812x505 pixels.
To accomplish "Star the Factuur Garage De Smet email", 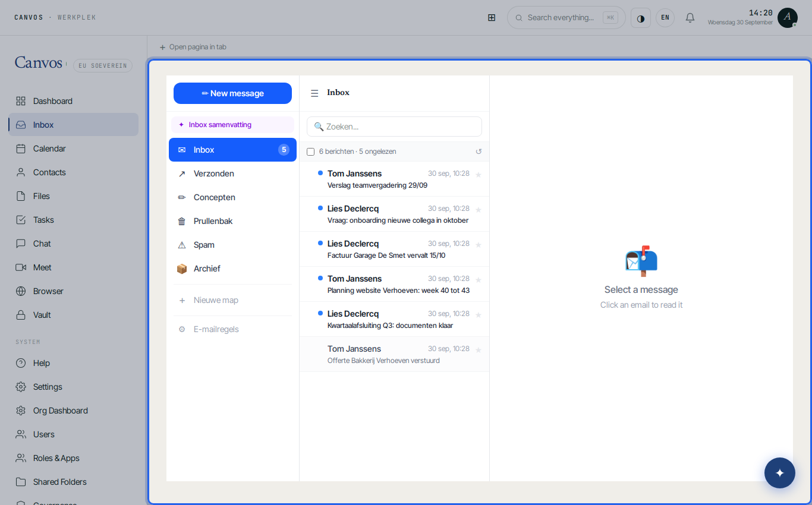I will pyautogui.click(x=479, y=245).
